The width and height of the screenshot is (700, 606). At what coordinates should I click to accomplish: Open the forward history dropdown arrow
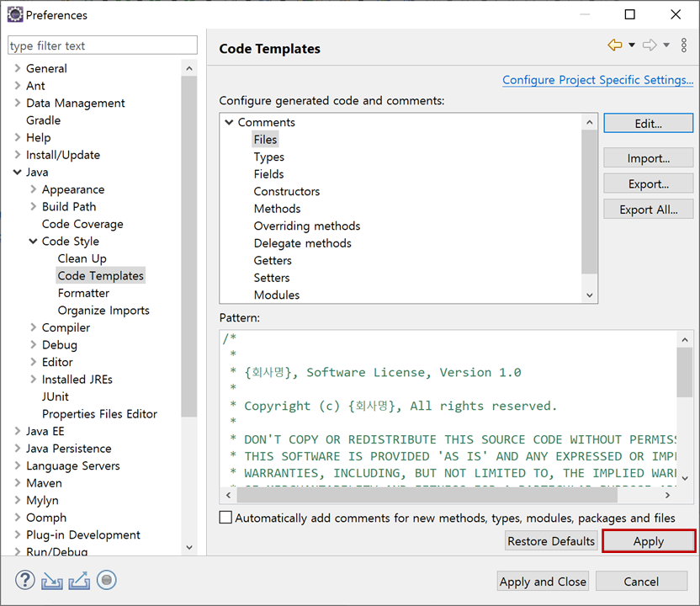point(666,45)
